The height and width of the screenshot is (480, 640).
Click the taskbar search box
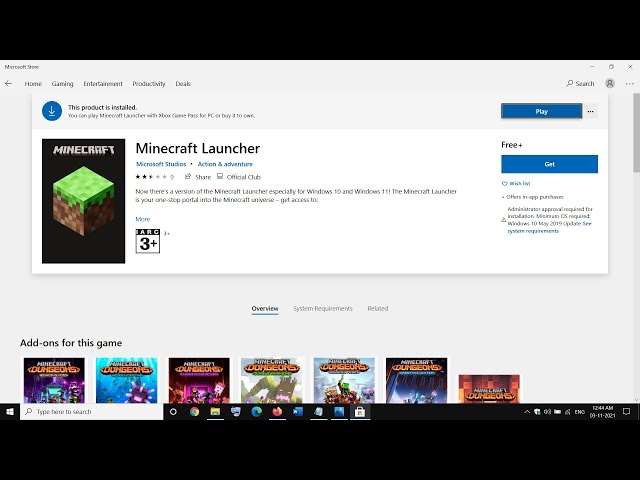pos(91,412)
